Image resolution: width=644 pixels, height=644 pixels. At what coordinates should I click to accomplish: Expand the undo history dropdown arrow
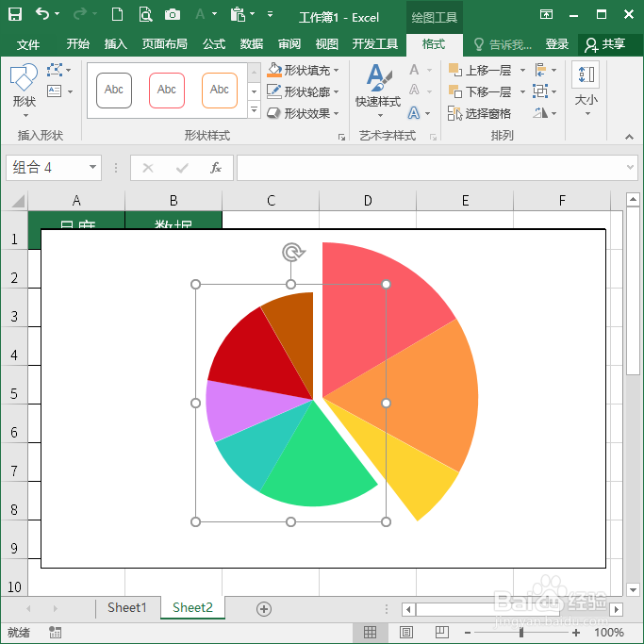[58, 13]
